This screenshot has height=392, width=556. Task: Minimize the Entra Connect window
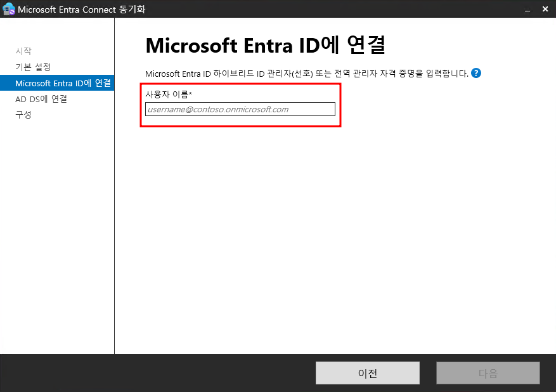(x=527, y=10)
